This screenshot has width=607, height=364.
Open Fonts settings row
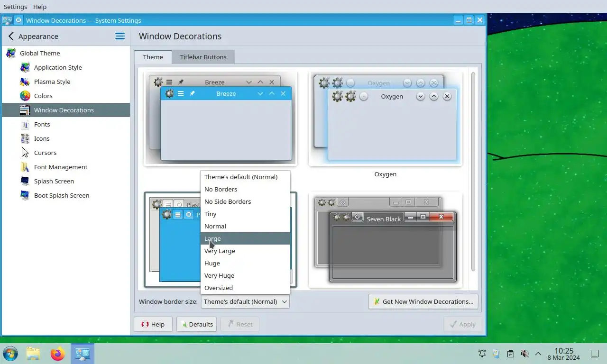(x=66, y=124)
